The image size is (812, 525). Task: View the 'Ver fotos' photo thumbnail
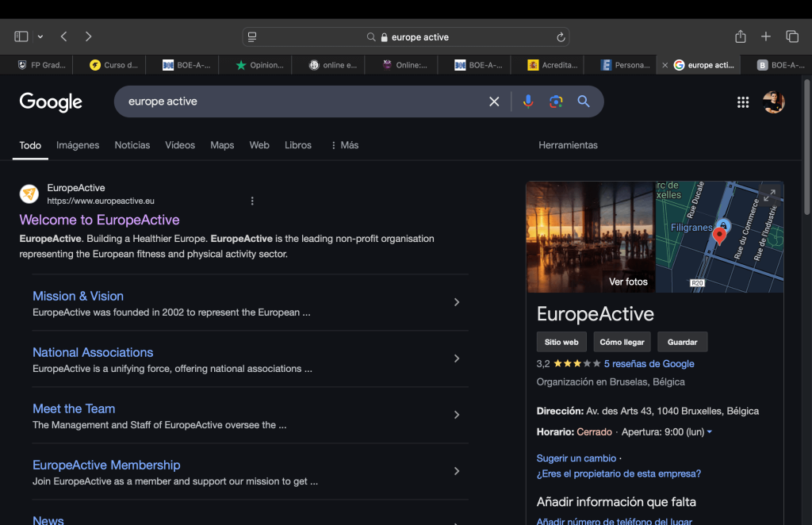coord(591,237)
